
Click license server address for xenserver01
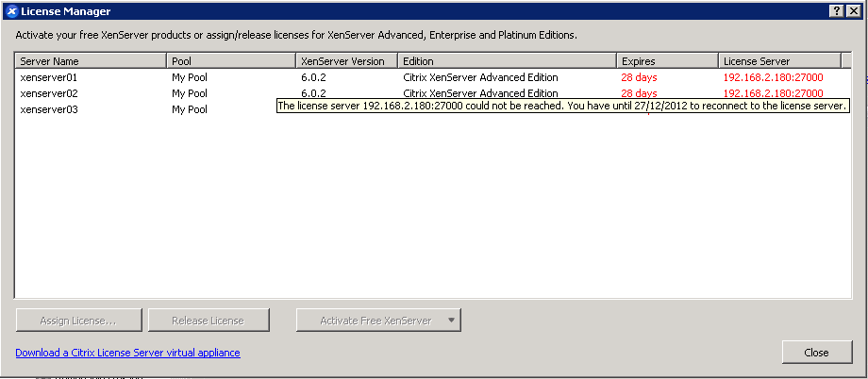(774, 77)
